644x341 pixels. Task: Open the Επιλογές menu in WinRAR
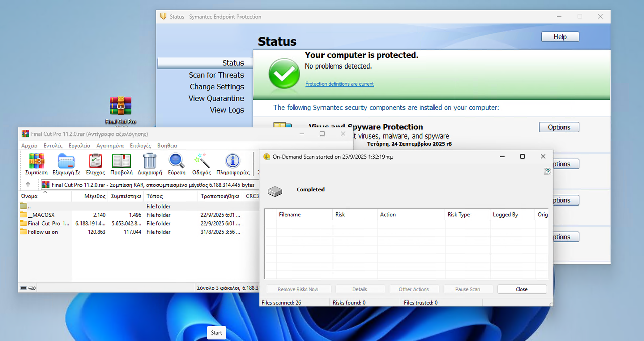click(140, 145)
